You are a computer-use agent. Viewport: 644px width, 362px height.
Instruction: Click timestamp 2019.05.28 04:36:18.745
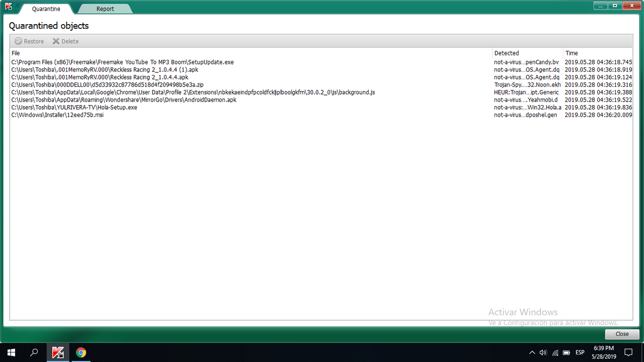point(598,62)
